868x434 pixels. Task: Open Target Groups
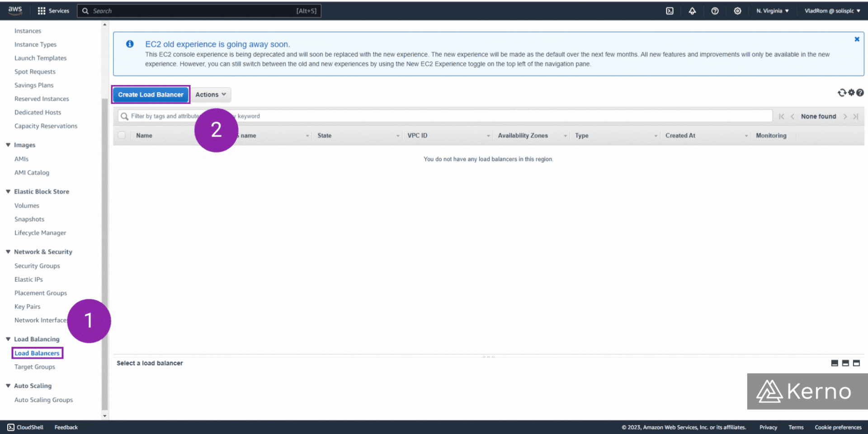(35, 367)
